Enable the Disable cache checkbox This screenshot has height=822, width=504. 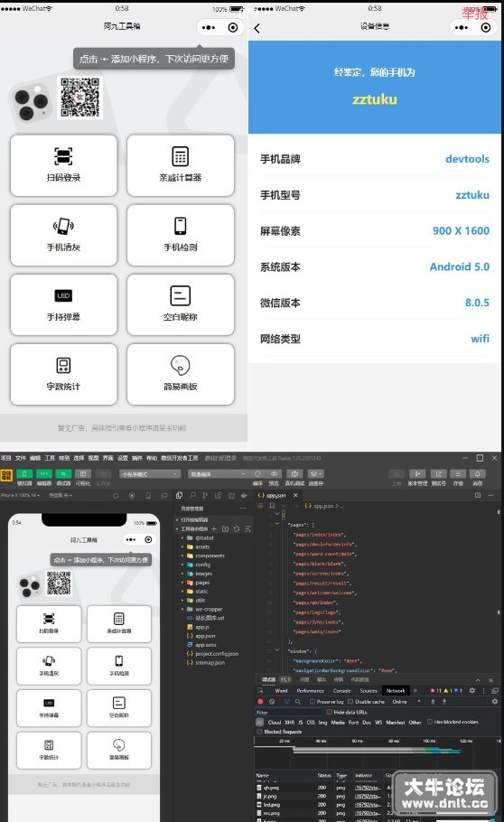pyautogui.click(x=350, y=702)
